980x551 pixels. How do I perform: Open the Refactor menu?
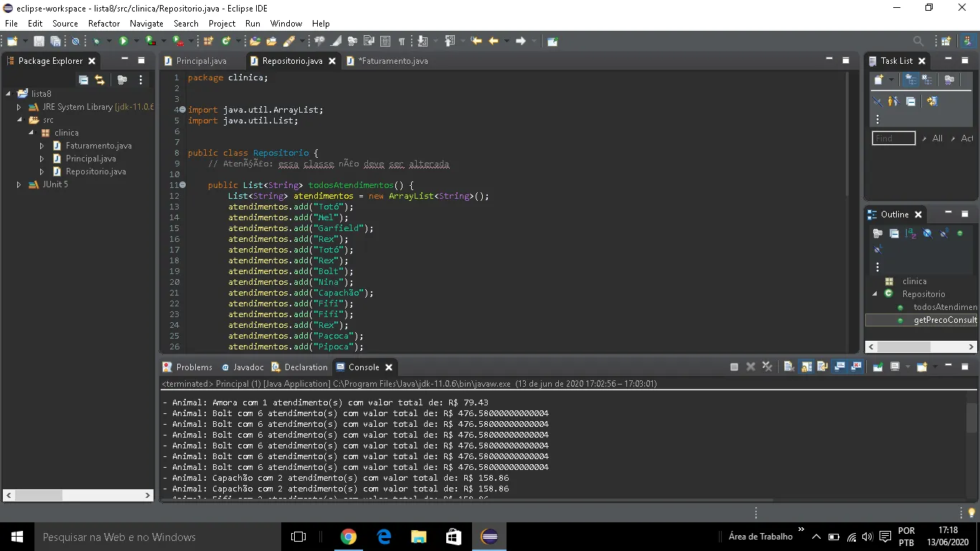click(104, 24)
